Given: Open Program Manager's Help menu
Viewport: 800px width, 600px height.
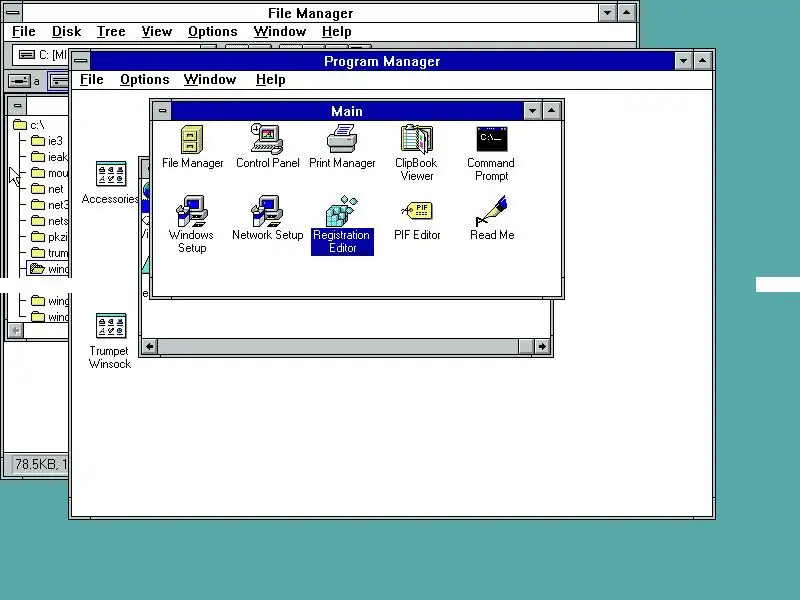Looking at the screenshot, I should 270,80.
